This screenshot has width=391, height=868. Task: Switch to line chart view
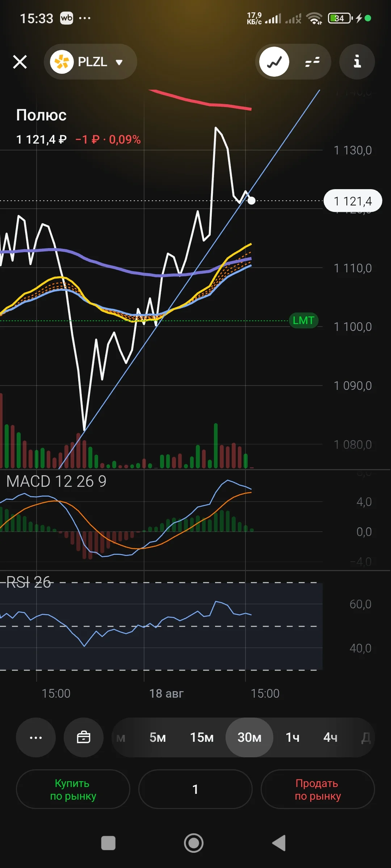point(274,62)
